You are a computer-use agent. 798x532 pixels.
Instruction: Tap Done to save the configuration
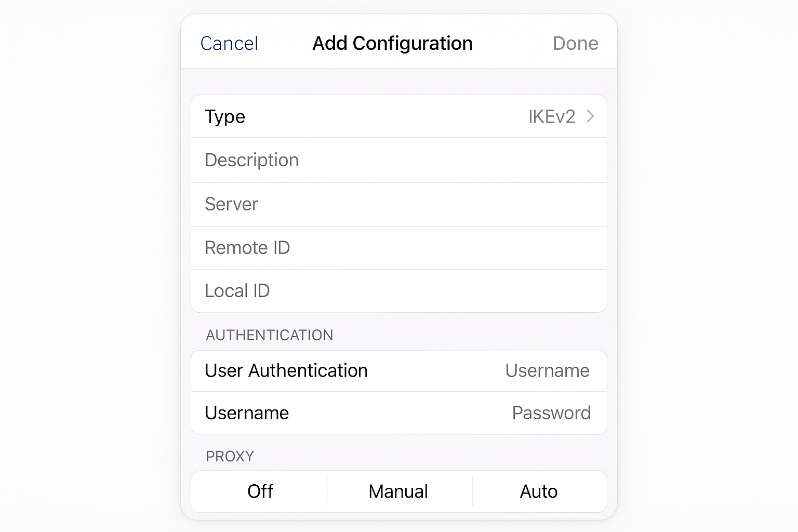[575, 43]
